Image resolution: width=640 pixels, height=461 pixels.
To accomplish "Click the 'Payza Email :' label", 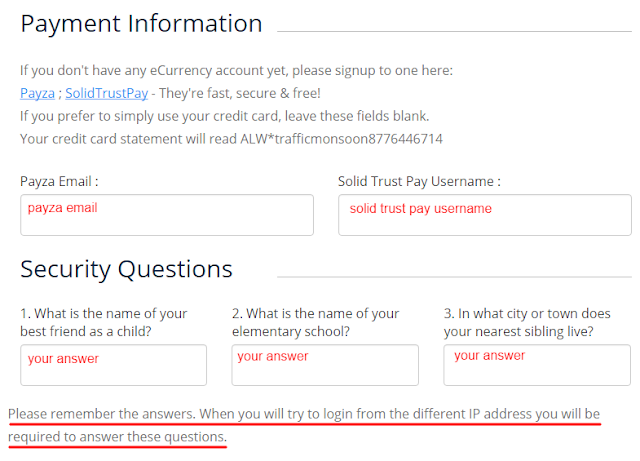I will [59, 181].
